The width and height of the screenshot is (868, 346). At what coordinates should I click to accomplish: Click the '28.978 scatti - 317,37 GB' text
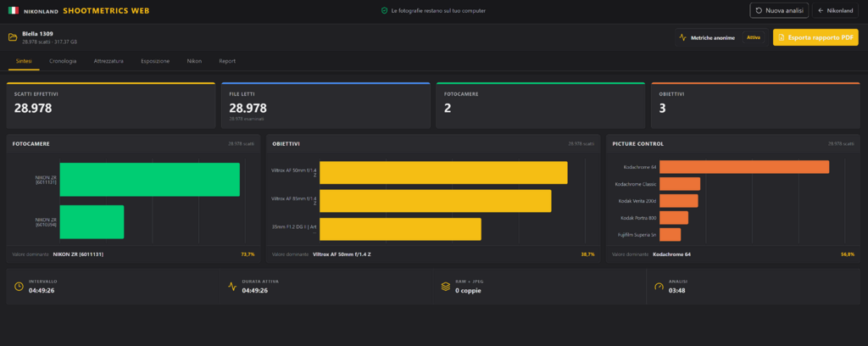50,42
